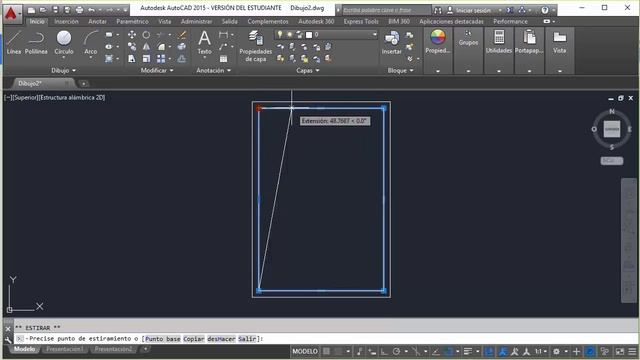640x360 pixels.
Task: Click the Rotate tool icon
Action: (146, 35)
